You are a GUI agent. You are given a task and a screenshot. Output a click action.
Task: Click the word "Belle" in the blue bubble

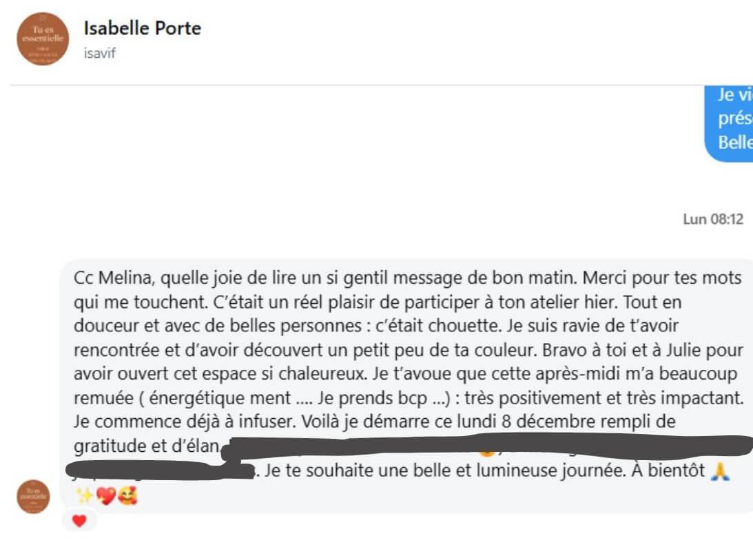(734, 143)
